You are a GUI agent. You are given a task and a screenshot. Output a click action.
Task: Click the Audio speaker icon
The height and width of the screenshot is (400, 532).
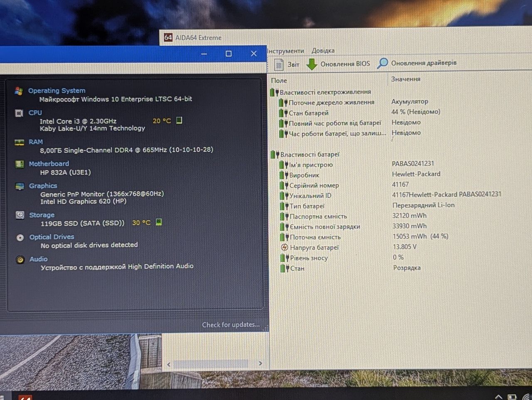[x=20, y=260]
